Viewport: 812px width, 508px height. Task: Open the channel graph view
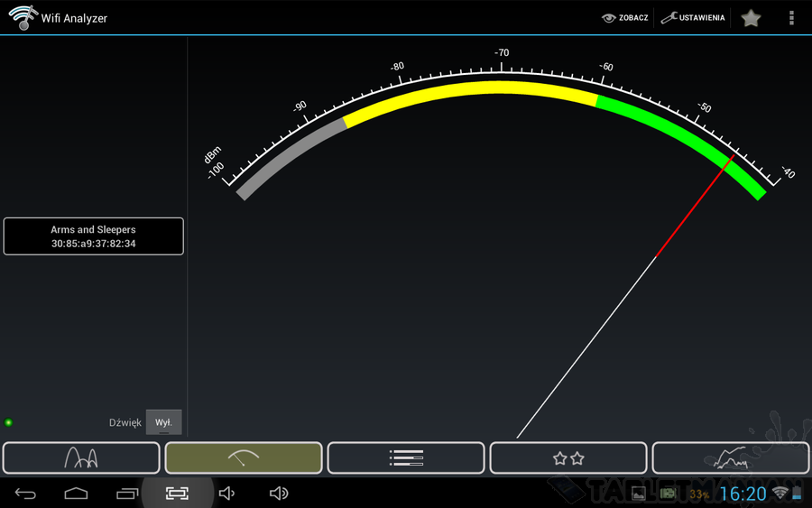[81, 457]
